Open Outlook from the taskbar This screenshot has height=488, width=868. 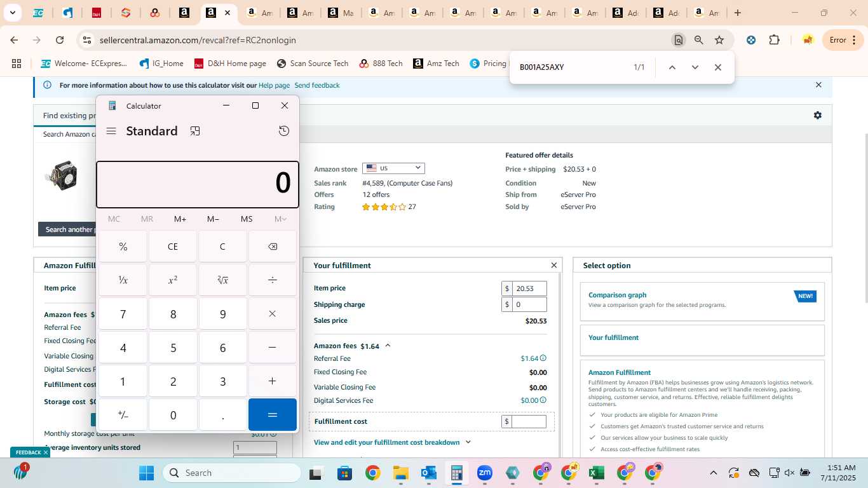(428, 473)
